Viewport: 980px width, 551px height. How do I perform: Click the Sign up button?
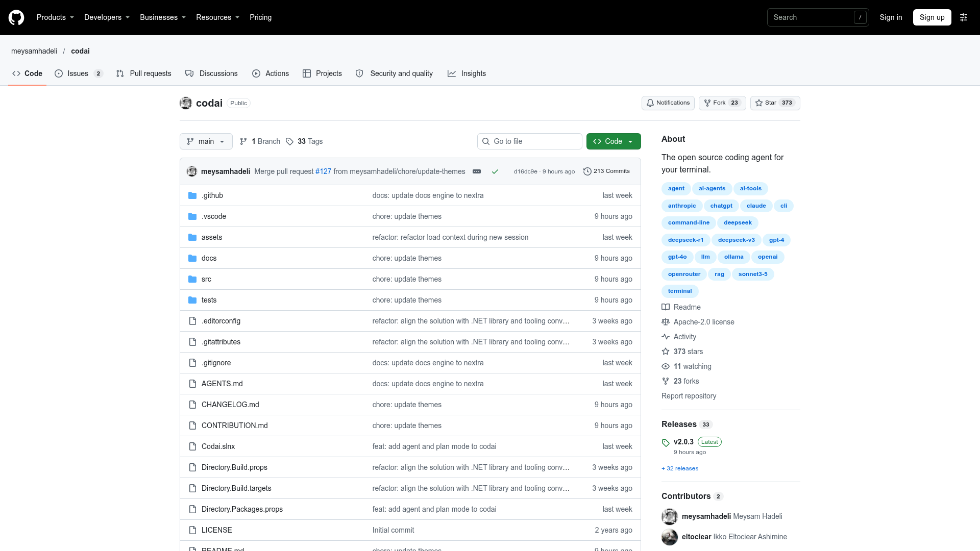pyautogui.click(x=932, y=17)
